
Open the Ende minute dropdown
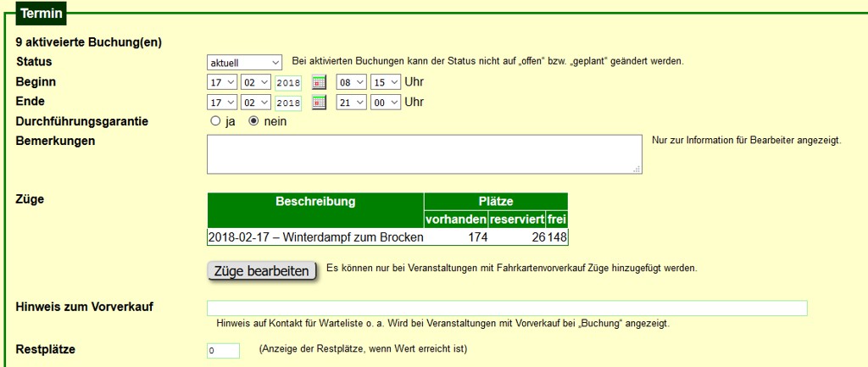[385, 103]
